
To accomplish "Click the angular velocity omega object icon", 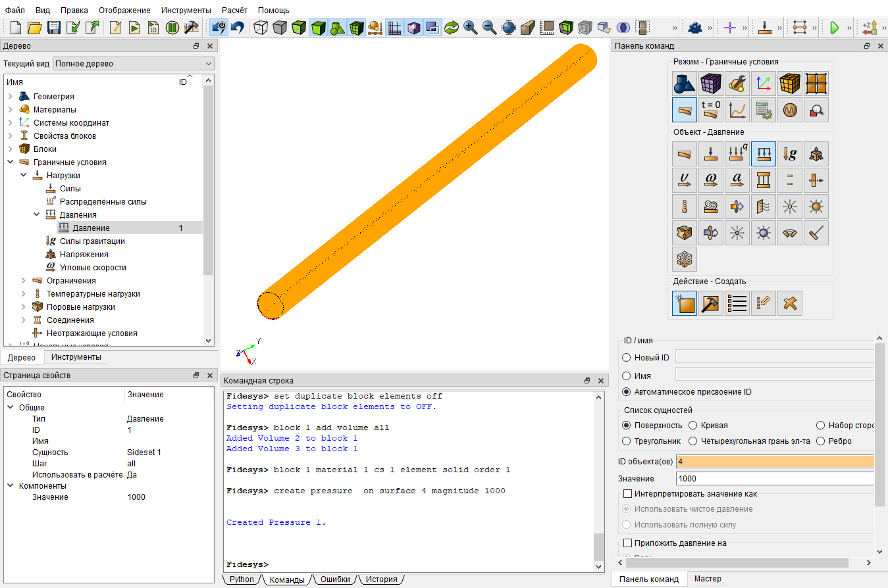I will [x=711, y=180].
